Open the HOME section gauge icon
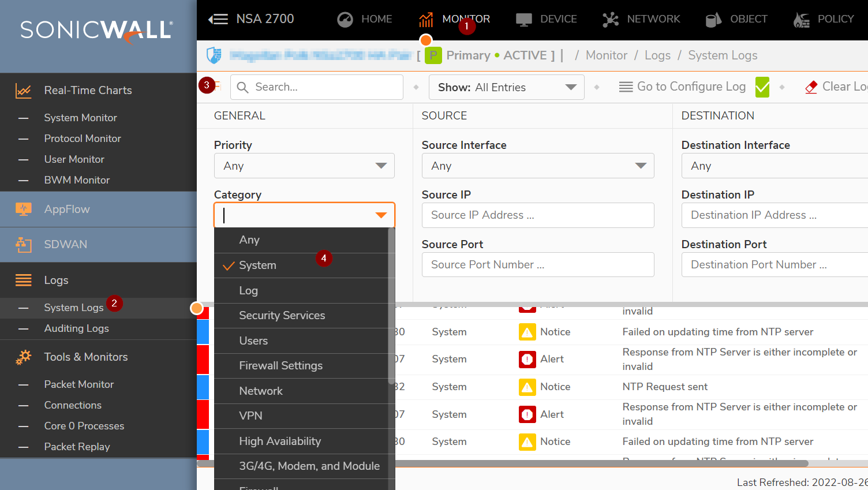This screenshot has height=490, width=868. (x=345, y=19)
